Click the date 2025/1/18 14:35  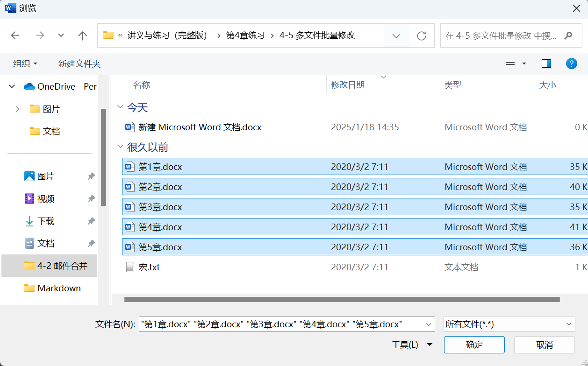click(x=365, y=127)
